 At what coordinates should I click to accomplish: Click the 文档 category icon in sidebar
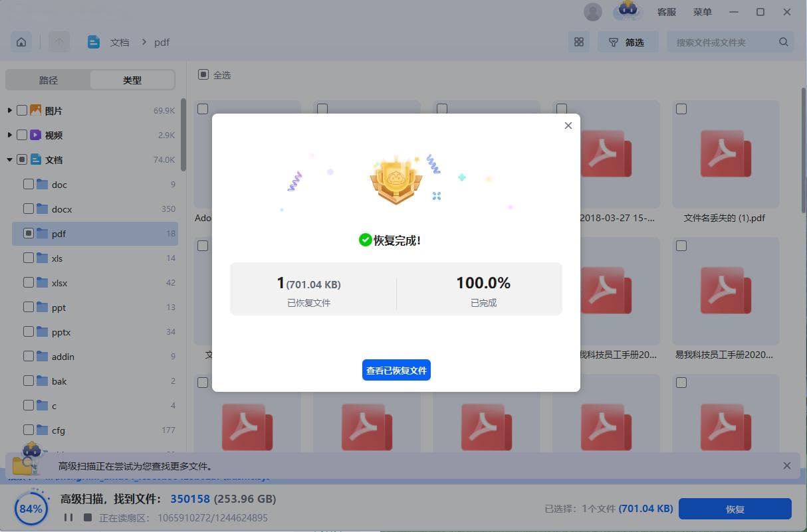[x=36, y=159]
